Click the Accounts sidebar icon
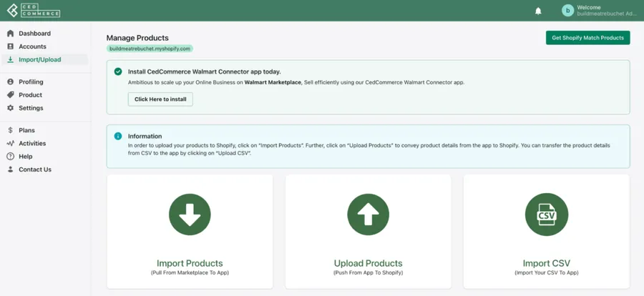Viewport: 644px width, 296px height. point(11,46)
